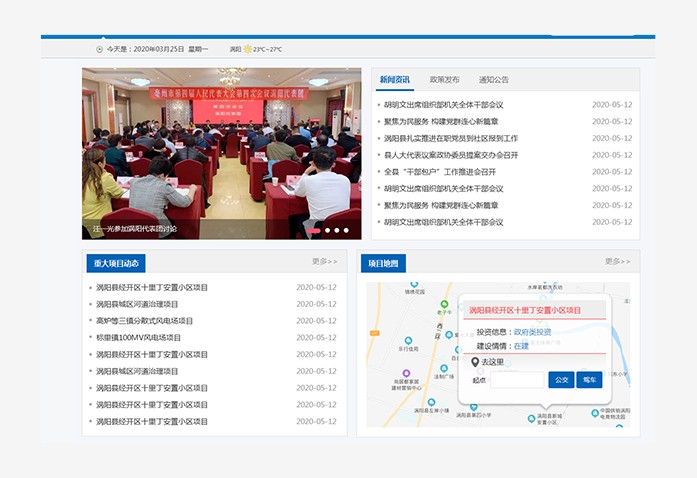Switch to the 政策发布 tab
Viewport: 697px width, 478px height.
[445, 80]
